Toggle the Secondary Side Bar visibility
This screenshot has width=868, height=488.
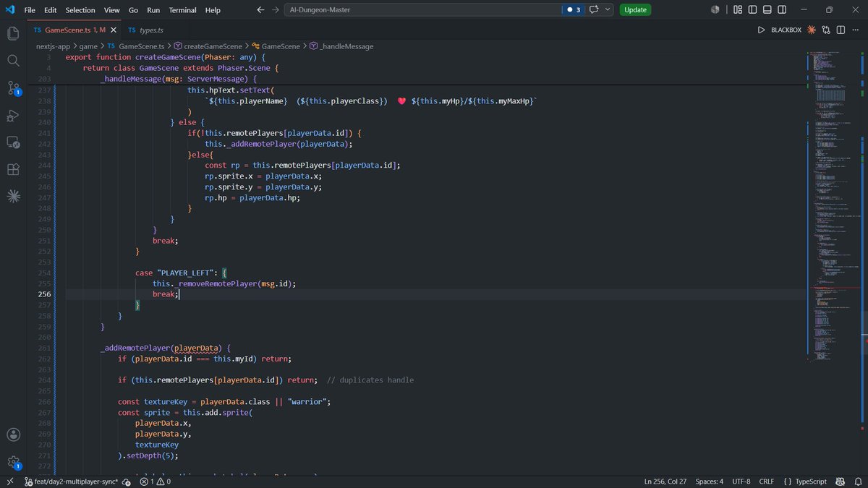[782, 10]
